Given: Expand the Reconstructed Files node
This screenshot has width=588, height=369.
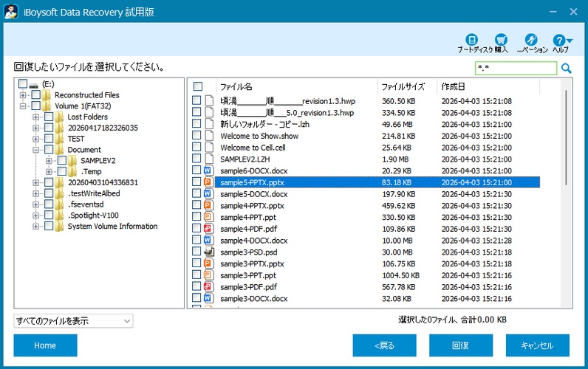Looking at the screenshot, I should [x=23, y=95].
